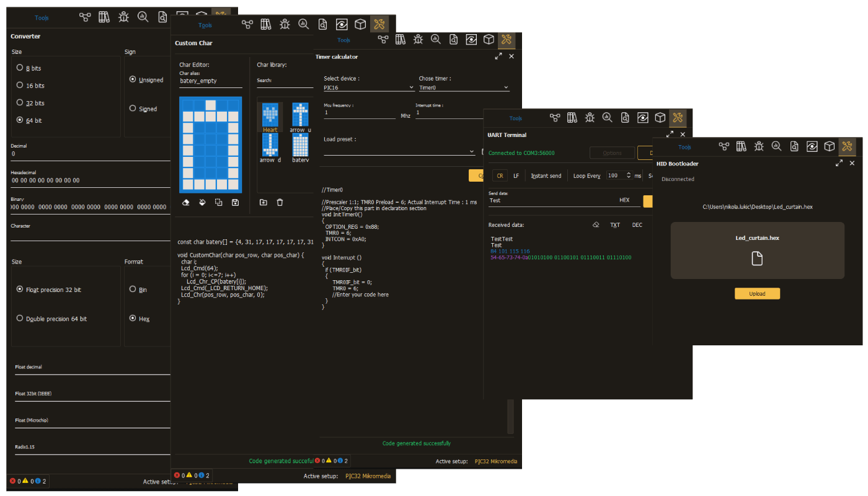Delete library char with trash icon
Image resolution: width=868 pixels, height=496 pixels.
pos(280,202)
